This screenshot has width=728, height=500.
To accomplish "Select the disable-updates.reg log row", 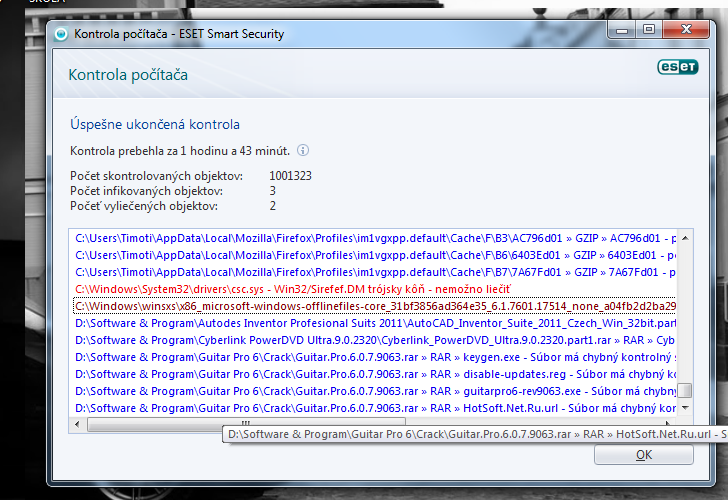I will tap(375, 374).
